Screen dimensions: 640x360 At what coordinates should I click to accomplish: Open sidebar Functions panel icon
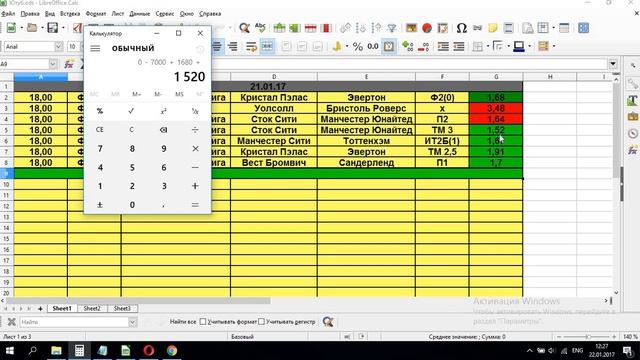[633, 150]
